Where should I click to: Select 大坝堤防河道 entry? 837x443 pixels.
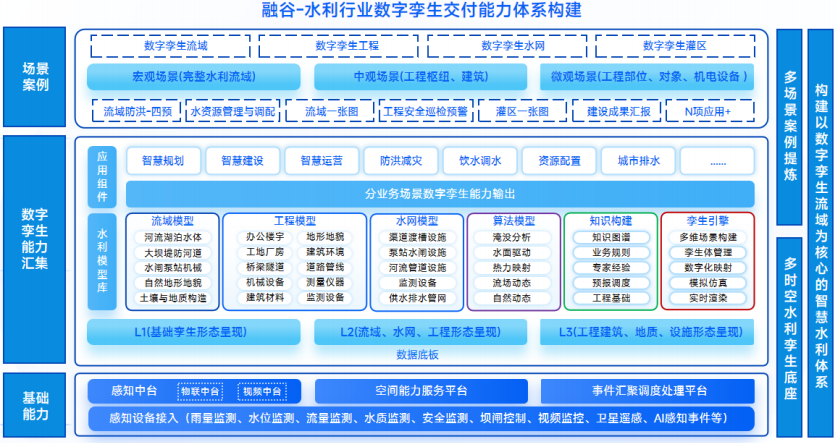pyautogui.click(x=172, y=252)
